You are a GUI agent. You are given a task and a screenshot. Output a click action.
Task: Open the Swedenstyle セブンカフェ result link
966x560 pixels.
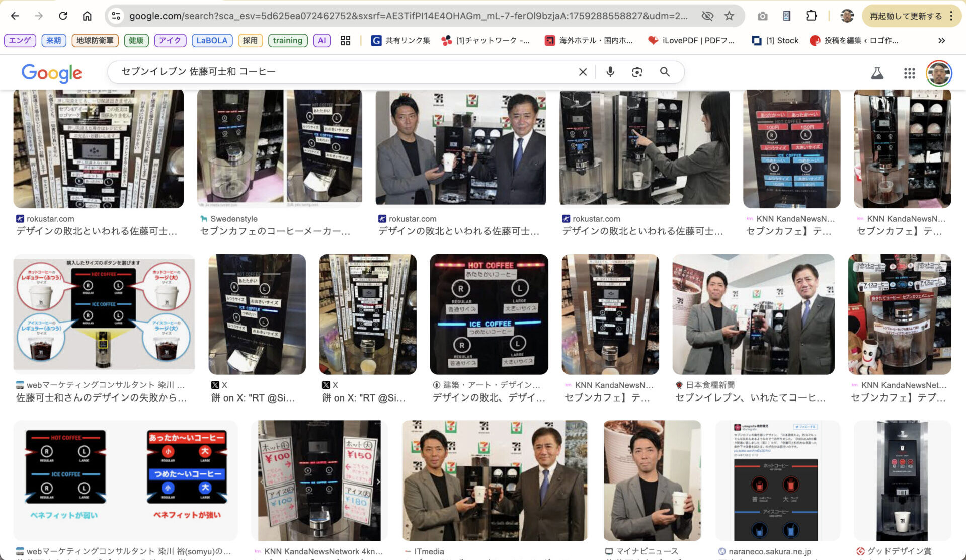[275, 231]
